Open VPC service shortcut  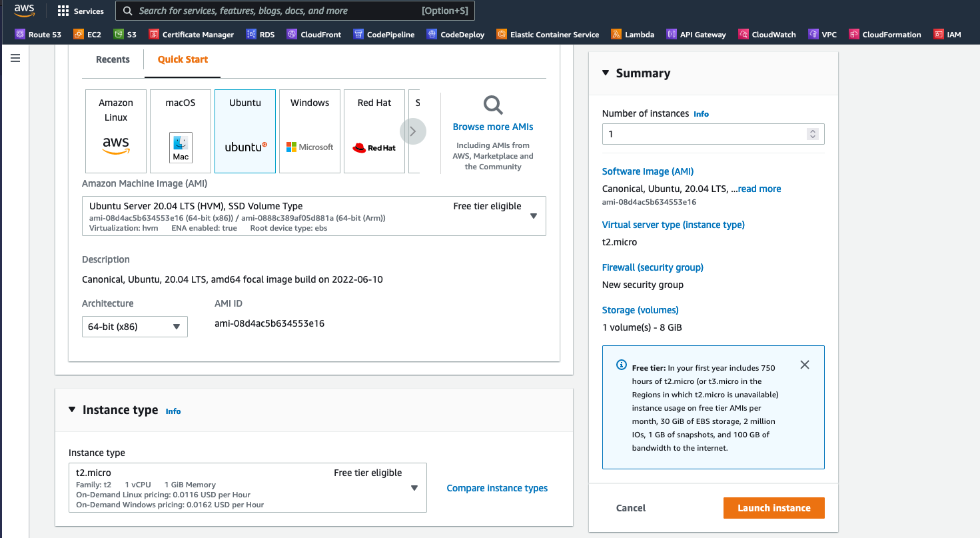coord(822,34)
